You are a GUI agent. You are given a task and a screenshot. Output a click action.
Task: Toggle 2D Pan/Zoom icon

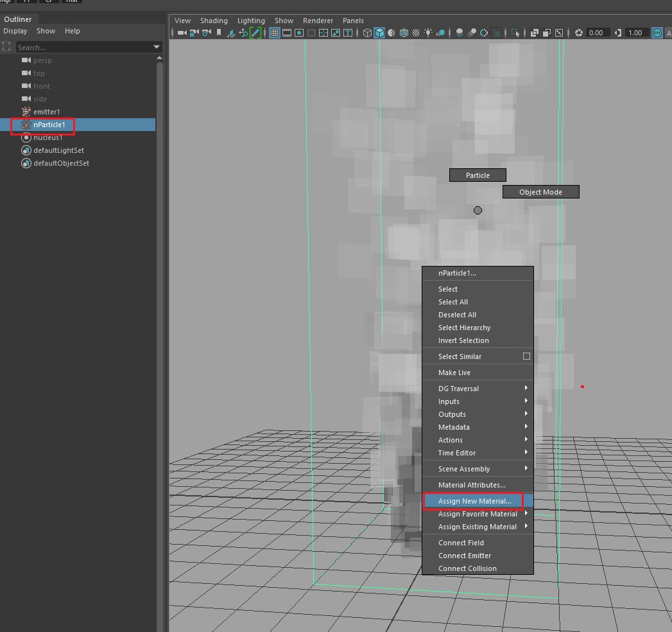click(243, 33)
